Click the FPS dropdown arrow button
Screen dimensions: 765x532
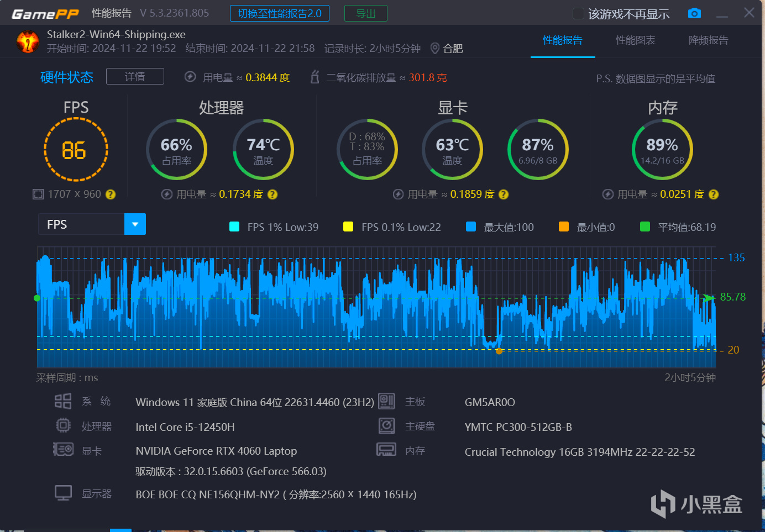135,224
